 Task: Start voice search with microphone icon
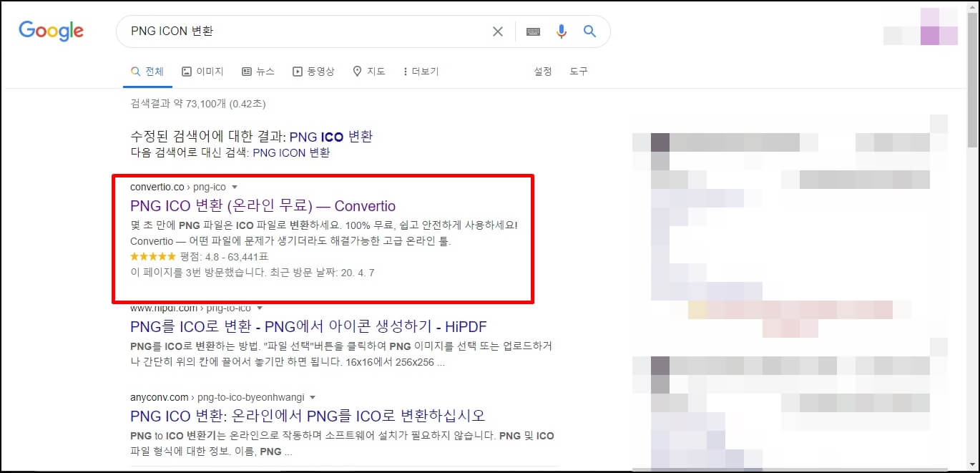(x=562, y=31)
